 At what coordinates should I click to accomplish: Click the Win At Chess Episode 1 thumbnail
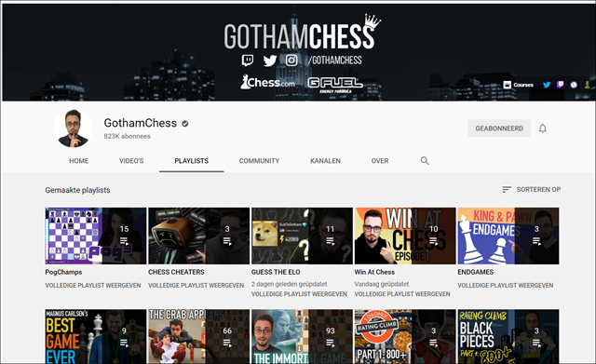[x=405, y=236]
